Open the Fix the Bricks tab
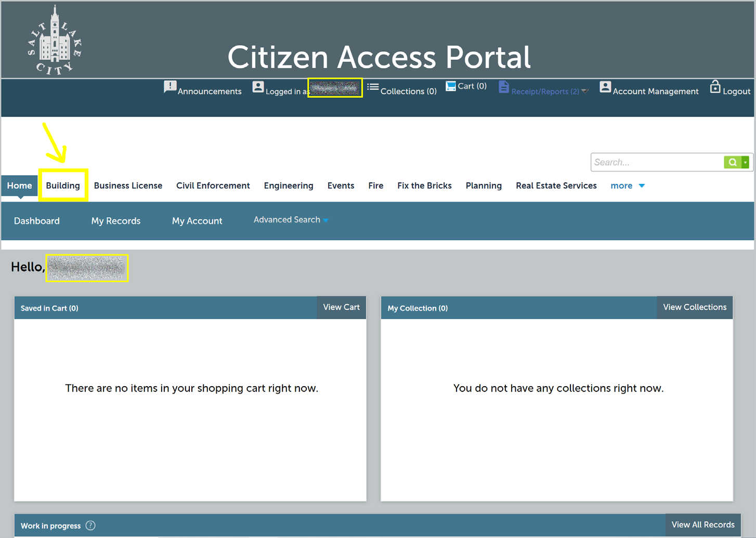Viewport: 756px width, 538px height. coord(424,186)
